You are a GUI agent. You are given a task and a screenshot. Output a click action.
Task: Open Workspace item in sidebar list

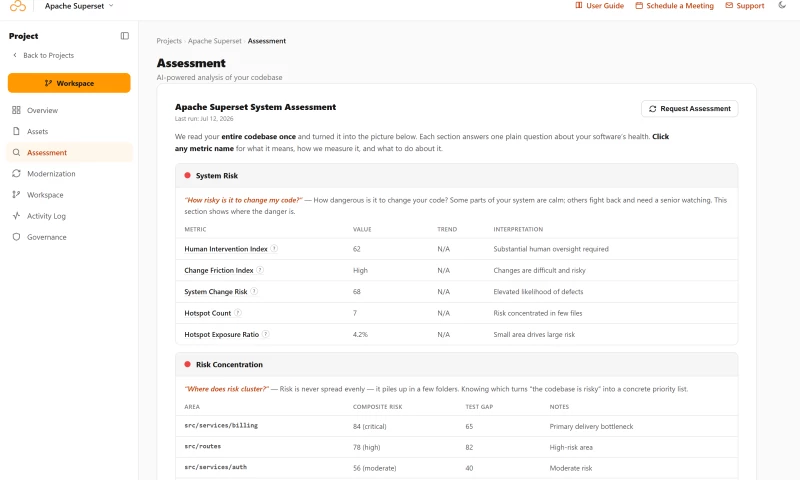click(69, 195)
